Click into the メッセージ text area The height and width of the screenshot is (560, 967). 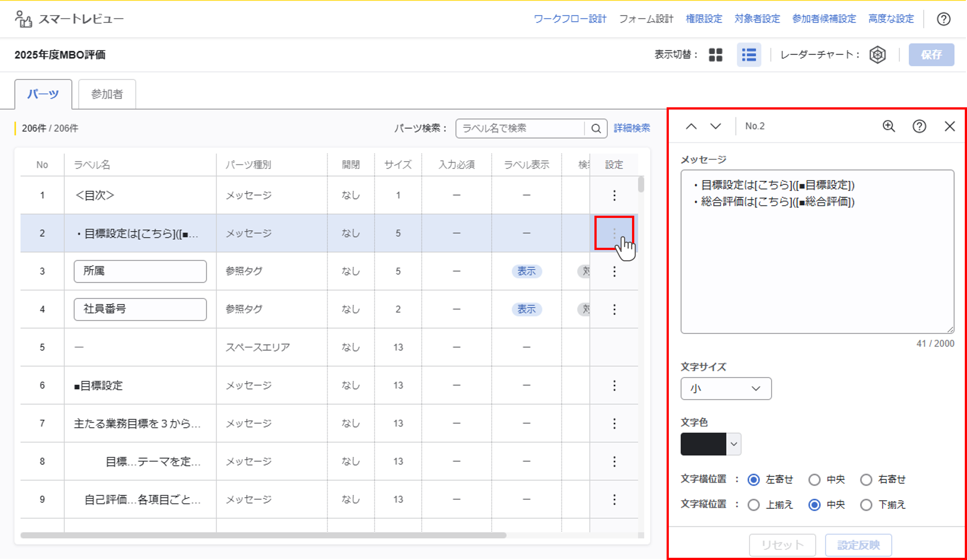[817, 252]
